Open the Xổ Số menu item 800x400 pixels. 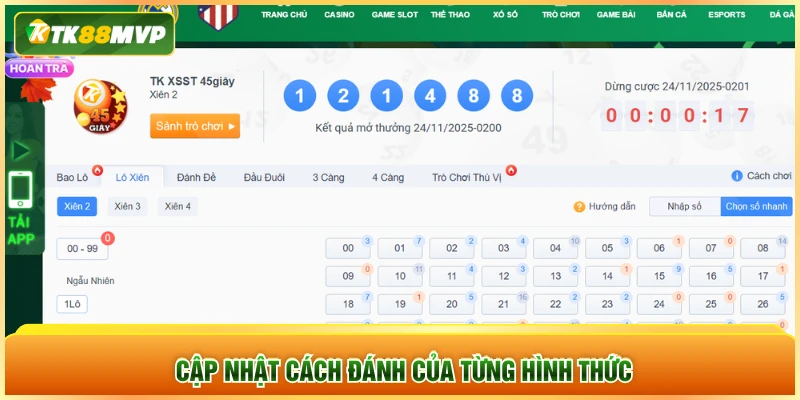(x=505, y=15)
